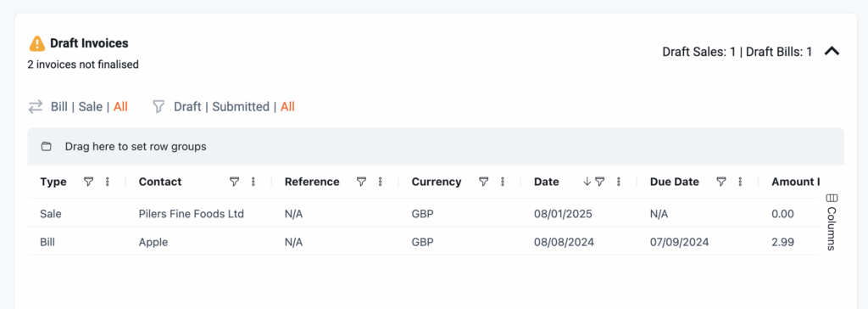
Task: Collapse the Draft Invoices section chevron
Action: point(832,52)
